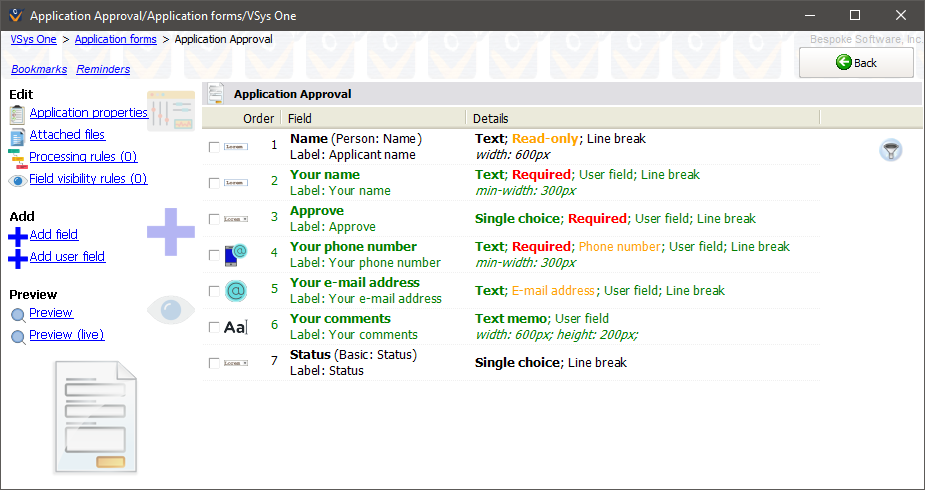Viewport: 925px width, 490px height.
Task: Click the Add user field link
Action: point(67,257)
